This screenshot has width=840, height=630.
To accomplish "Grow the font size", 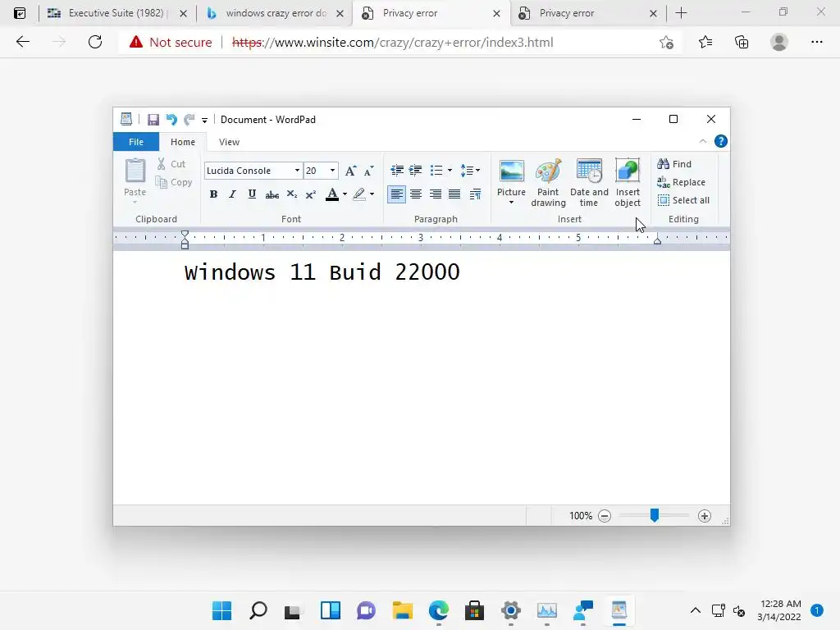I will pyautogui.click(x=350, y=171).
